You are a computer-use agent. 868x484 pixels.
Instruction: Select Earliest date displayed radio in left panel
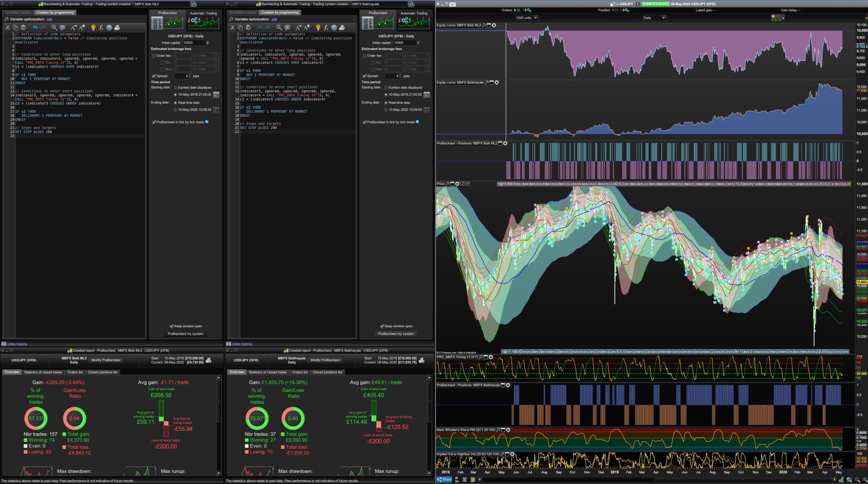pos(175,87)
